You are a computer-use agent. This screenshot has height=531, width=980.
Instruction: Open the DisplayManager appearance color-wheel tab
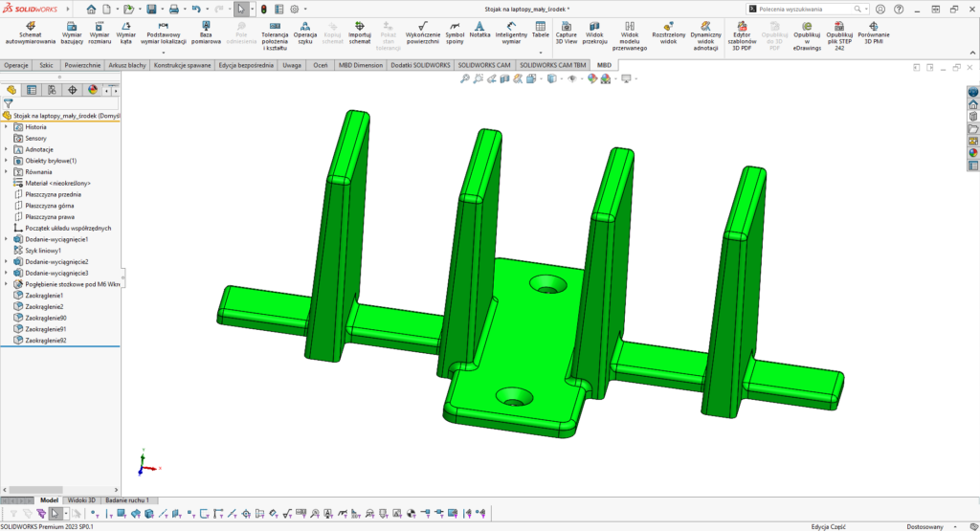(93, 90)
